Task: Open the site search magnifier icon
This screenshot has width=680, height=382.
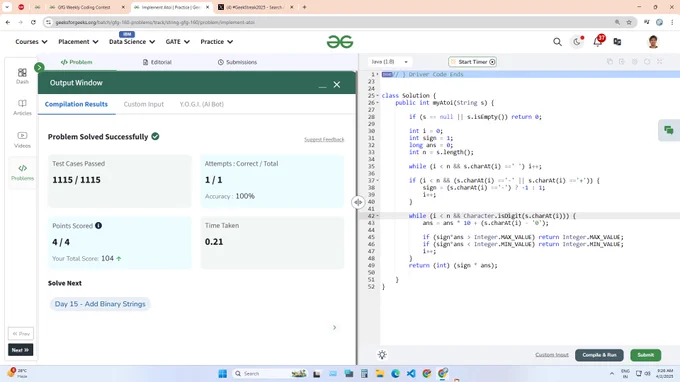Action: tap(557, 42)
